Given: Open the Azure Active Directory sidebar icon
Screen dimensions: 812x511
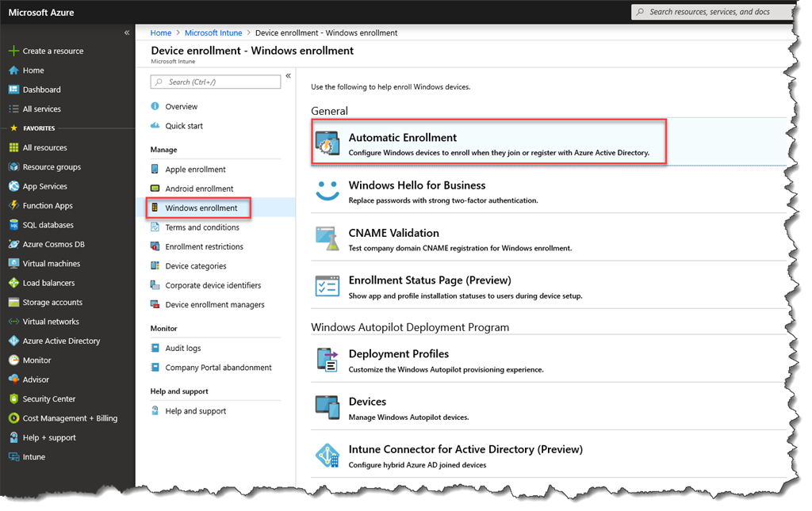Looking at the screenshot, I should click(x=14, y=341).
